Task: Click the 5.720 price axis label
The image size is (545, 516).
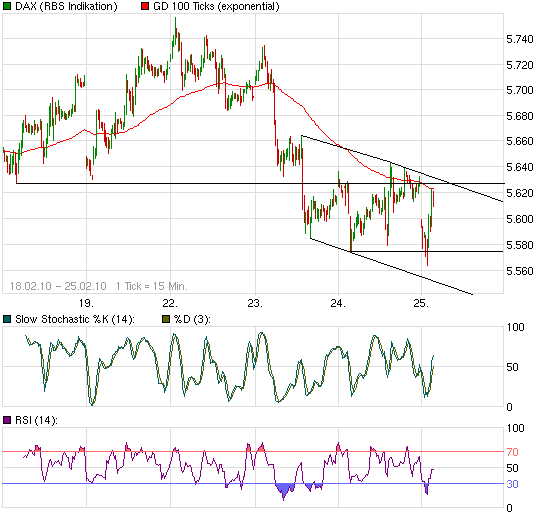Action: point(520,65)
